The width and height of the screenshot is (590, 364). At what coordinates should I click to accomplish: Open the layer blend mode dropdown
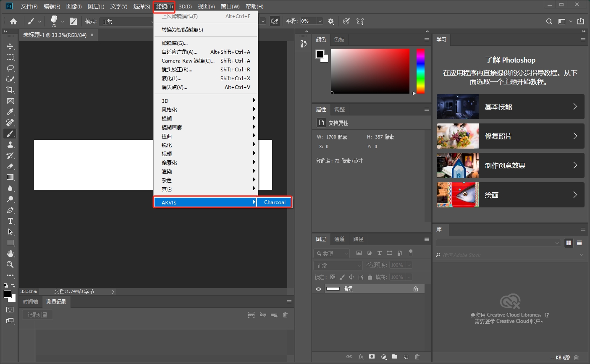click(338, 265)
